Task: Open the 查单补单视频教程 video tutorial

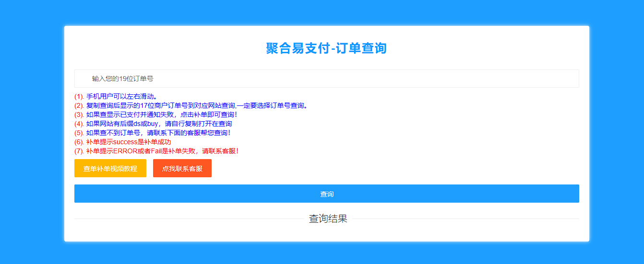Action: pos(110,169)
